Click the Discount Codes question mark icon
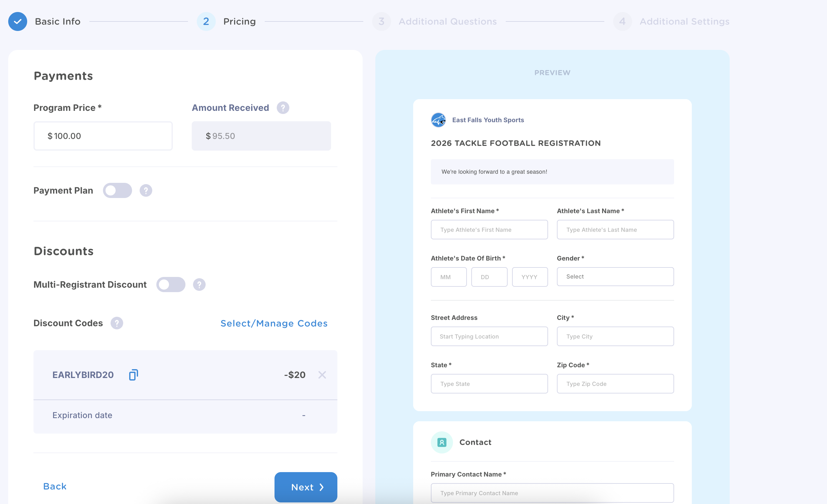 tap(117, 323)
